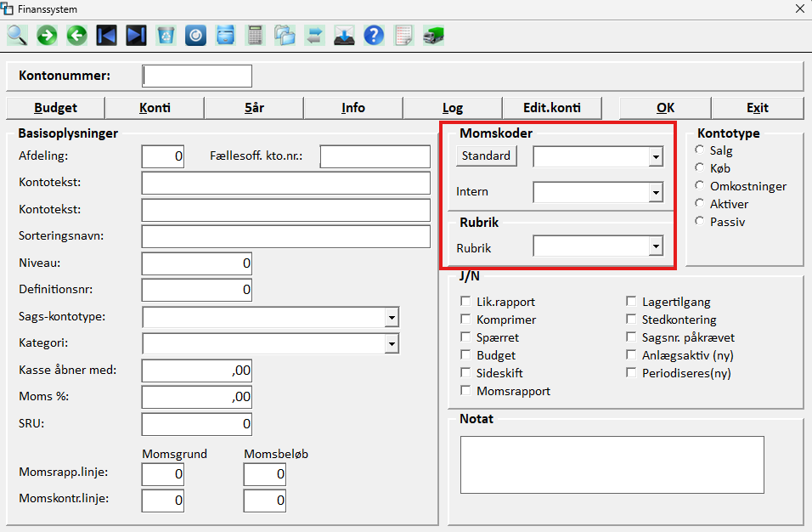Tick the Komprimer checkbox
The width and height of the screenshot is (812, 532).
pyautogui.click(x=465, y=319)
